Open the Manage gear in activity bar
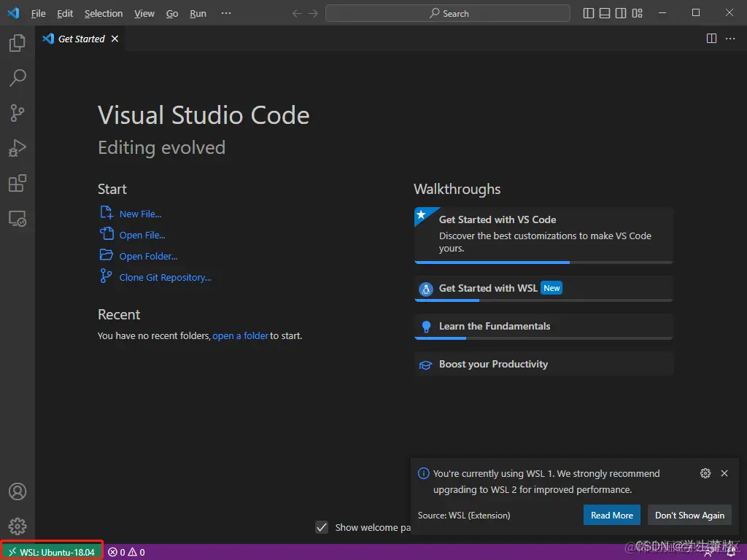Viewport: 747px width, 560px height. 18,526
